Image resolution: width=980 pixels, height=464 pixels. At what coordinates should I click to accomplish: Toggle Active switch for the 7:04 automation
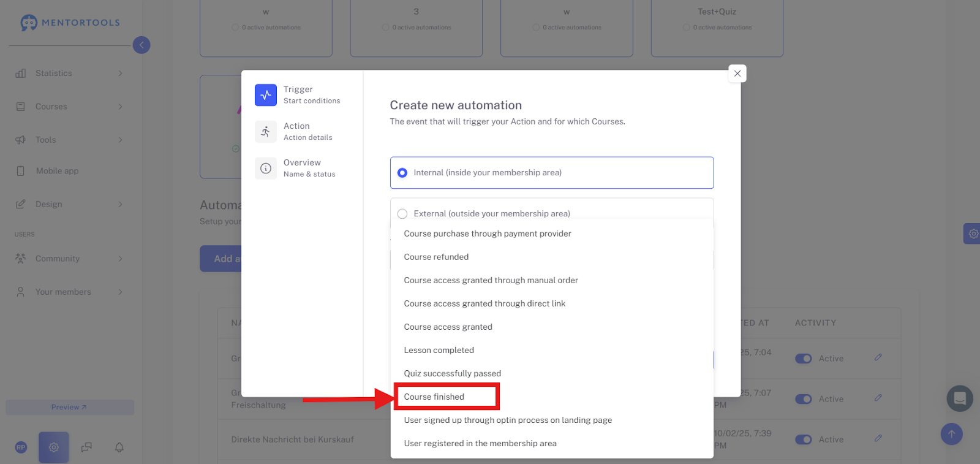(804, 359)
